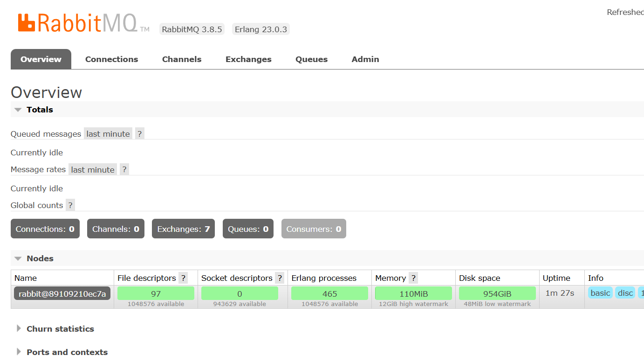Open Socket descriptors help icon

pos(280,278)
